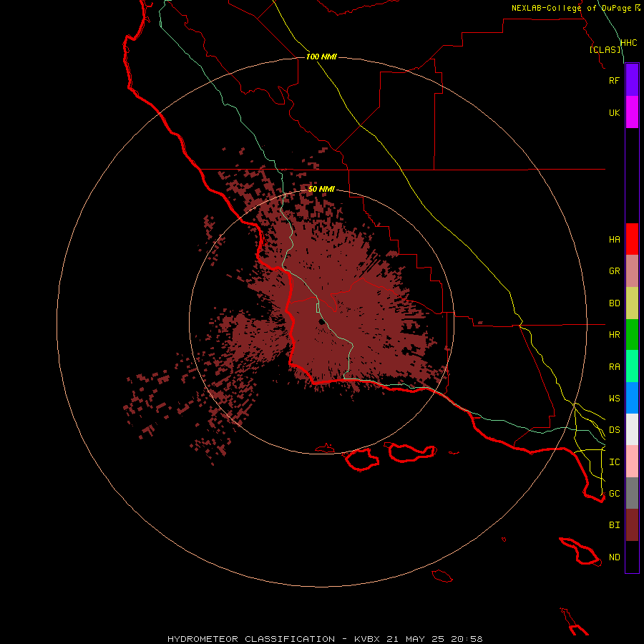Select the BD yellow legend swatch
The height and width of the screenshot is (644, 644).
[632, 303]
